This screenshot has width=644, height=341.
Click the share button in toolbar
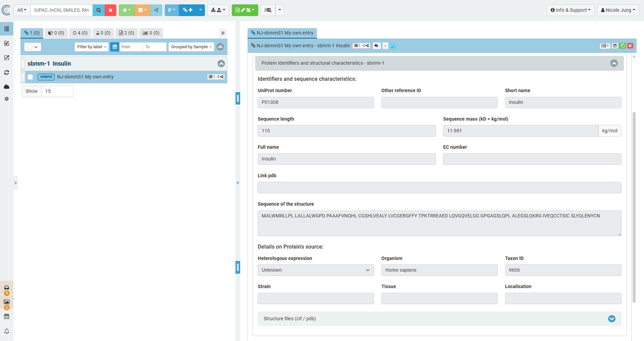click(x=156, y=10)
